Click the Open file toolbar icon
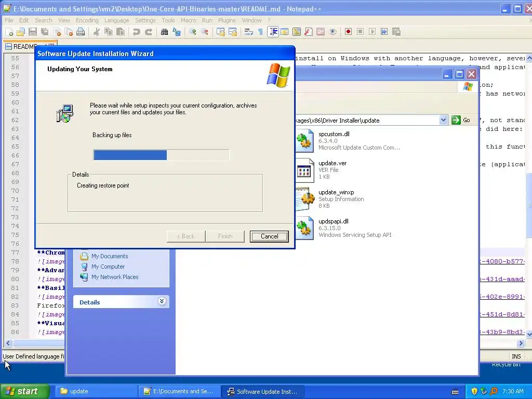This screenshot has width=532, height=399. [21, 32]
